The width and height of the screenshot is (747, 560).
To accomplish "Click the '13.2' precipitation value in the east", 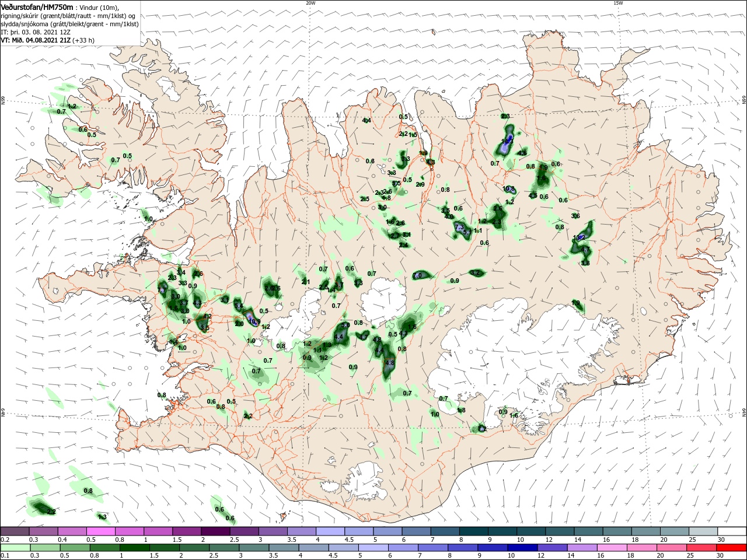I will click(580, 237).
